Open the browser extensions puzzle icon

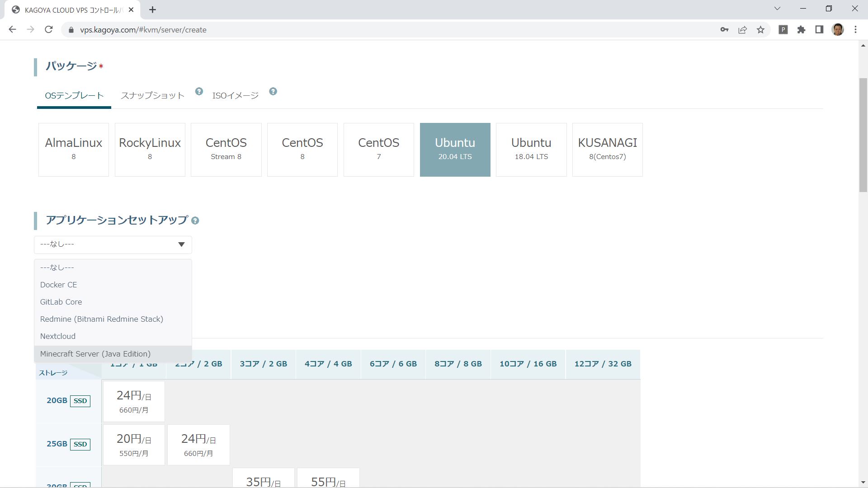coord(801,29)
